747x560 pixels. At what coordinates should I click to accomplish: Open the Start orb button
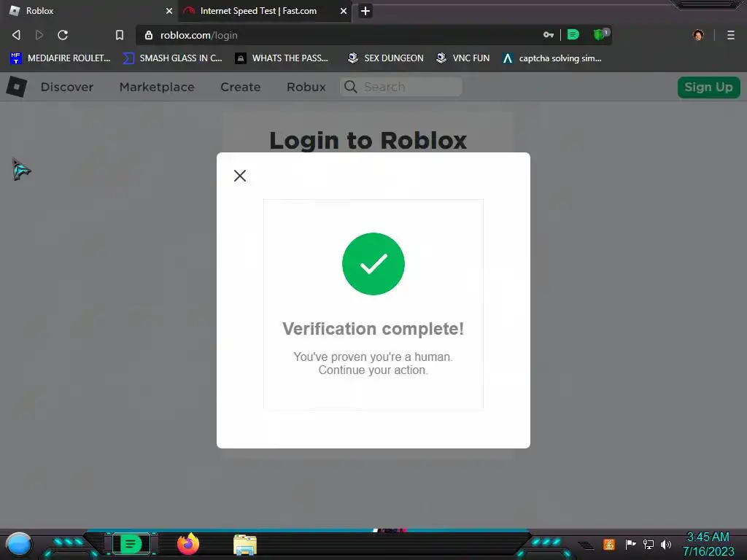tap(19, 544)
